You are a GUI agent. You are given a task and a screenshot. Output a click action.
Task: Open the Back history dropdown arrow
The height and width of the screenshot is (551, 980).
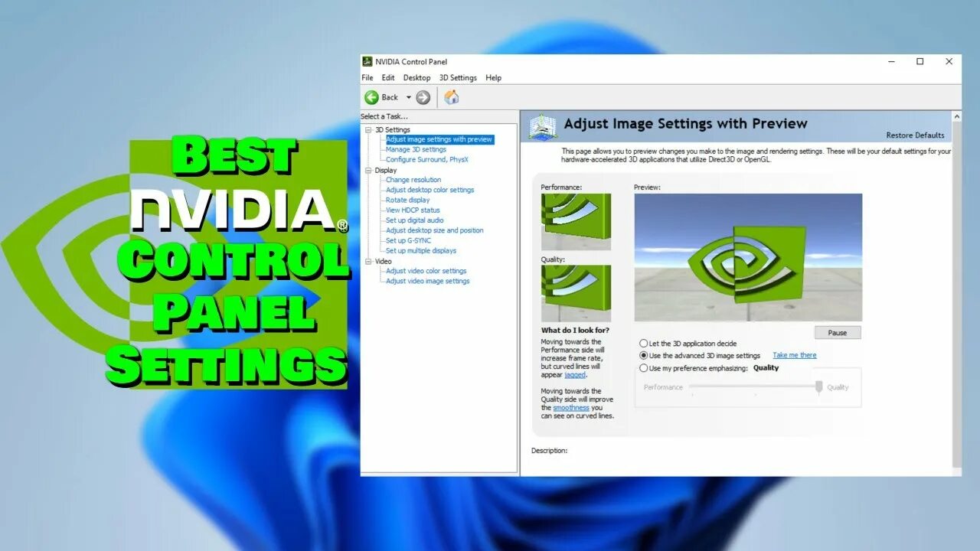click(408, 97)
